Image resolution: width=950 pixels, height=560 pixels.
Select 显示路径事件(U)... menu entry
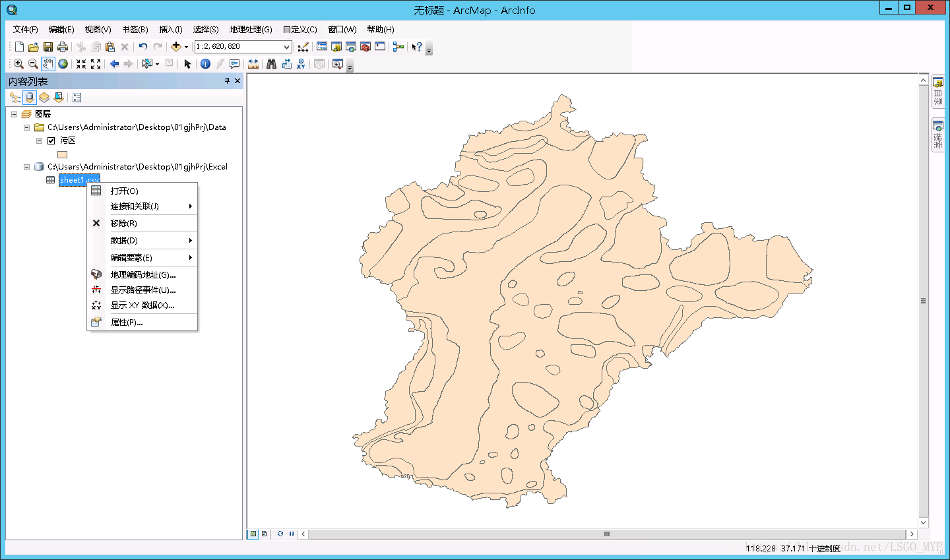click(x=142, y=290)
